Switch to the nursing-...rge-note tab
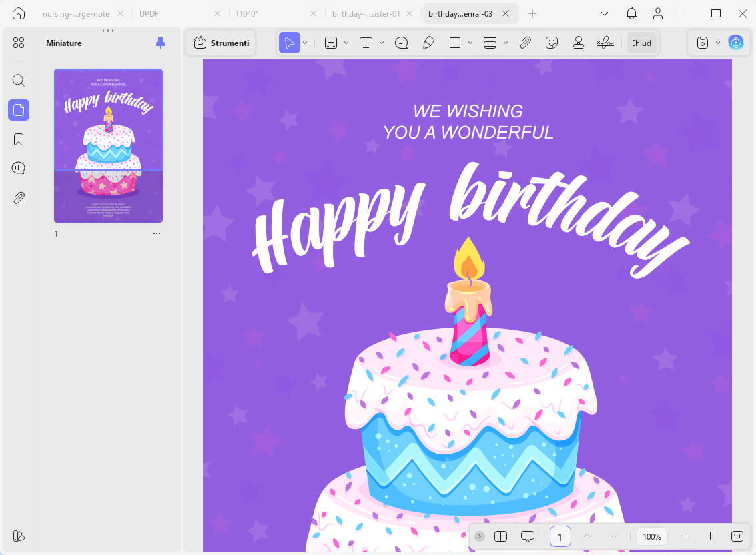Viewport: 756px width, 555px height. point(76,13)
